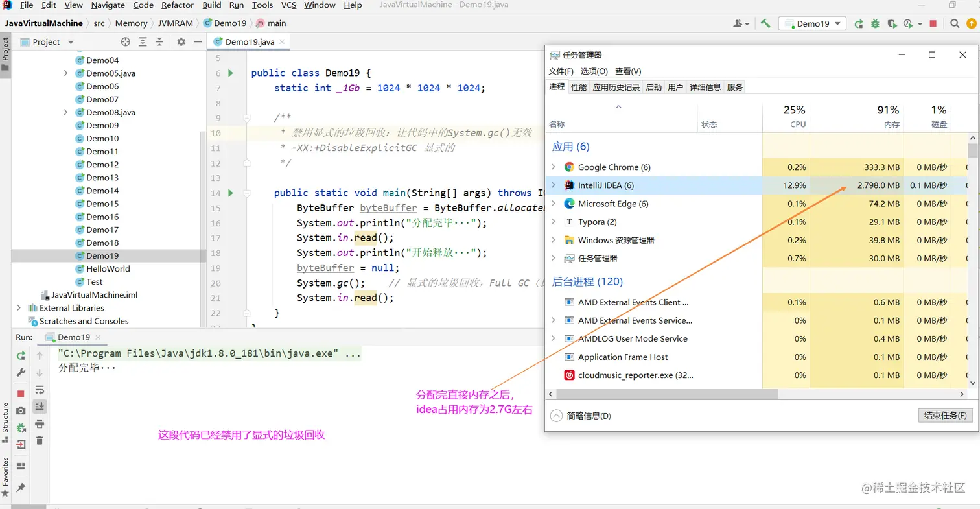
Task: Hide the Project tool window
Action: pos(196,41)
